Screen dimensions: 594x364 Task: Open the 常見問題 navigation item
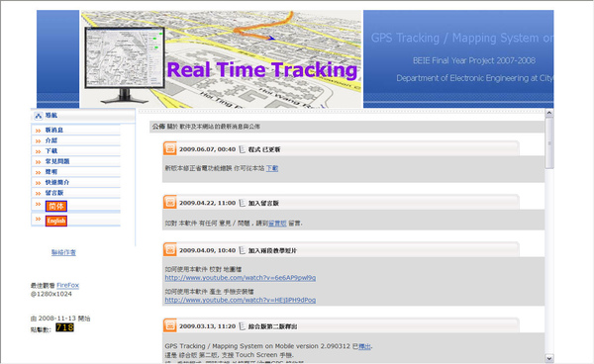(57, 161)
